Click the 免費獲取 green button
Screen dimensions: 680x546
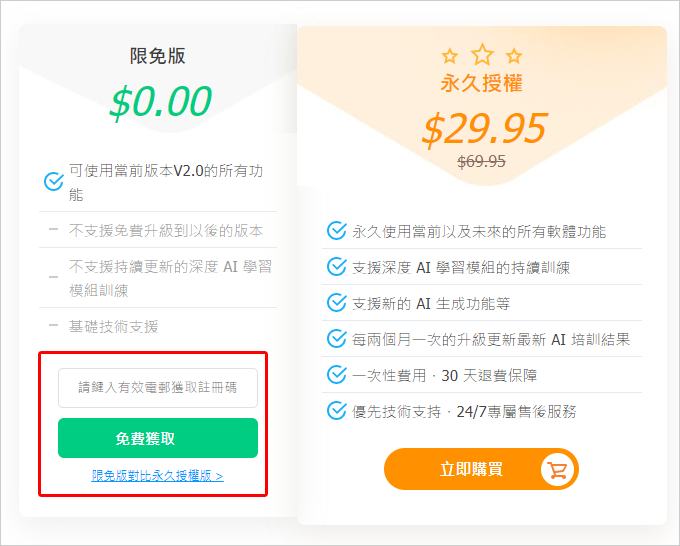click(158, 438)
